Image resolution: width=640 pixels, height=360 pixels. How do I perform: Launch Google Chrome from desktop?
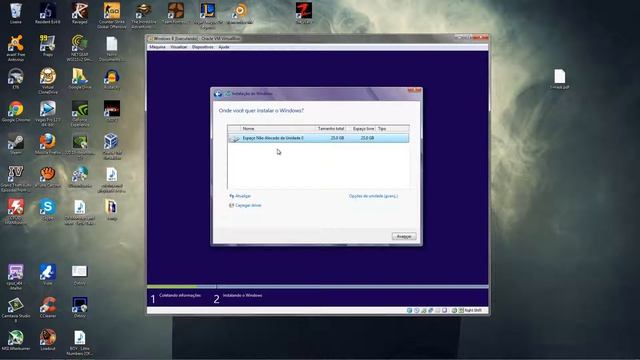pos(16,111)
